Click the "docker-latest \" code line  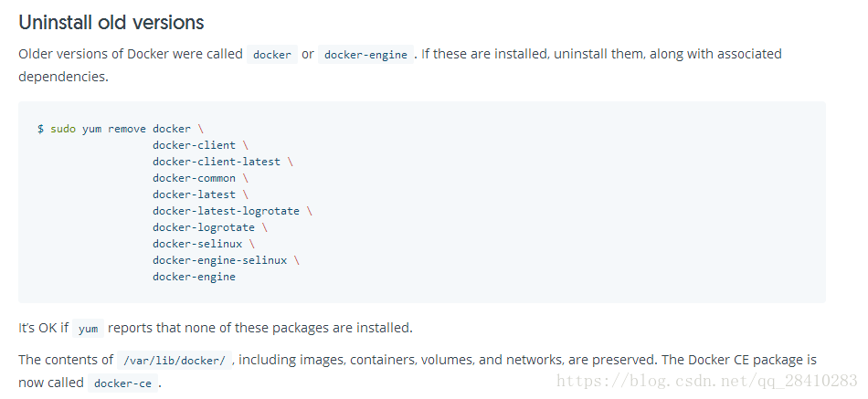coord(200,194)
